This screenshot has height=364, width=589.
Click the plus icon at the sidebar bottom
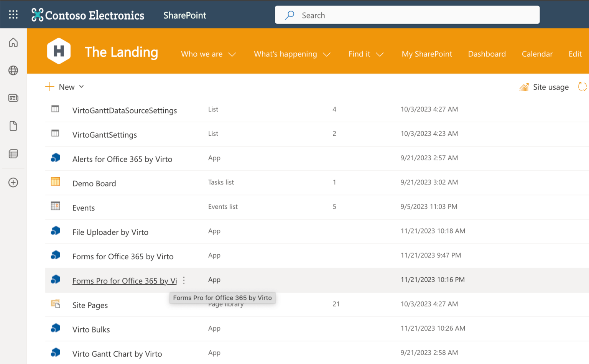pos(13,183)
